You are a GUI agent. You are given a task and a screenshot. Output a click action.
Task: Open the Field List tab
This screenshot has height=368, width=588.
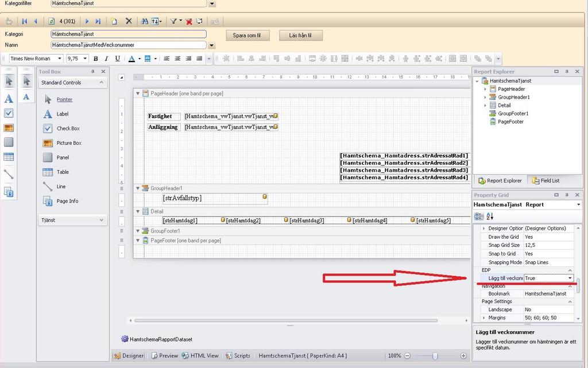[546, 181]
